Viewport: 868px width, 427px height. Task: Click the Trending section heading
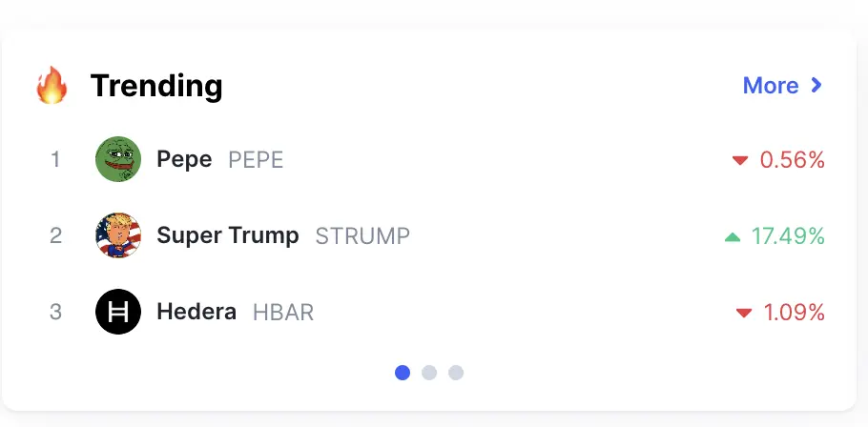click(156, 86)
